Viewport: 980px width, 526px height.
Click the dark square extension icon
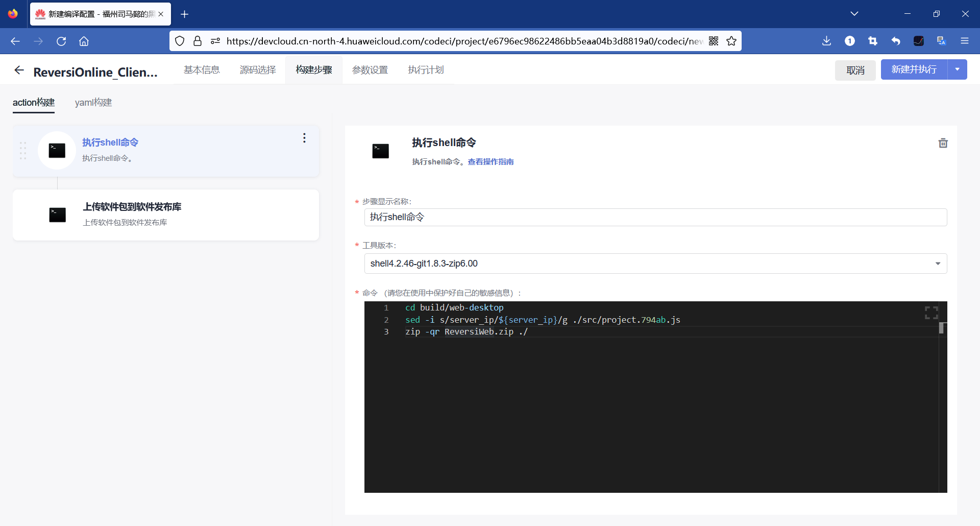[919, 41]
